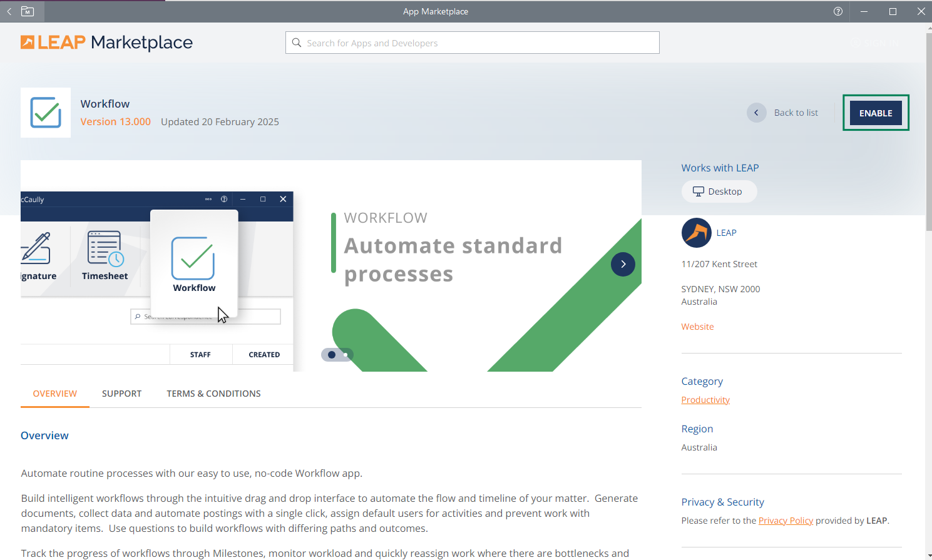Advance carousel with the next arrow
Screen dimensions: 932x560
[623, 264]
